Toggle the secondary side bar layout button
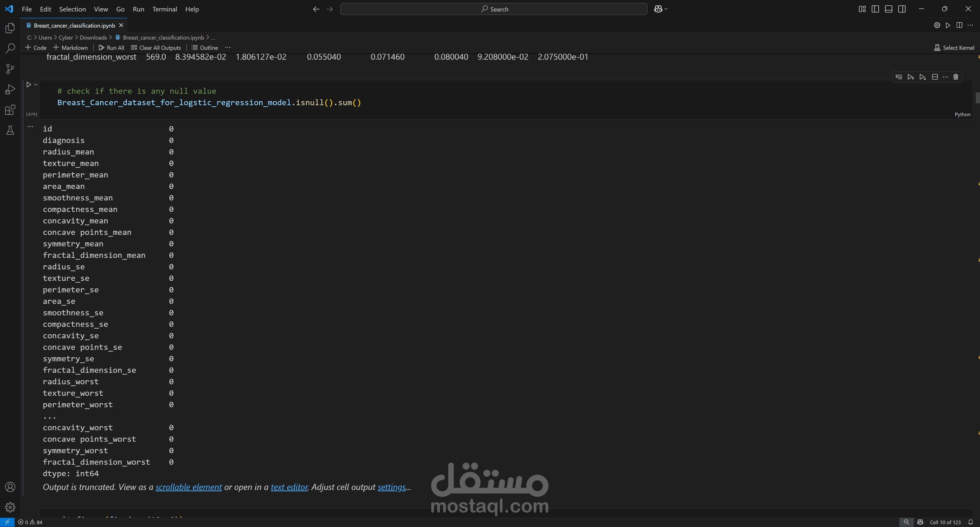The width and height of the screenshot is (980, 527). 902,9
